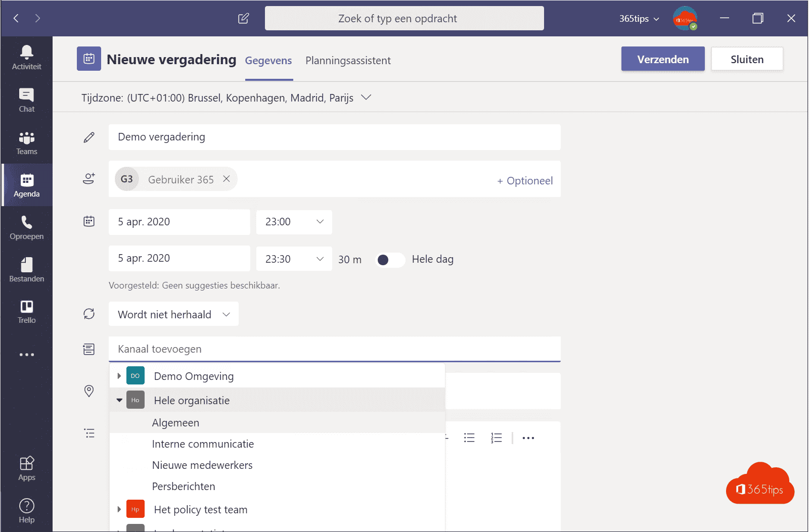Click the Demo vergadering title field
This screenshot has height=532, width=809.
tap(334, 137)
